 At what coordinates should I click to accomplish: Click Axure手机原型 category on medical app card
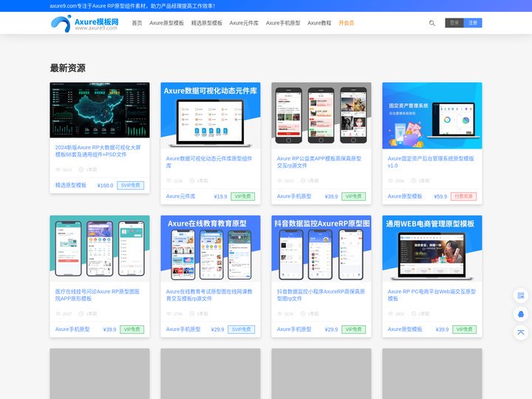[x=72, y=329]
